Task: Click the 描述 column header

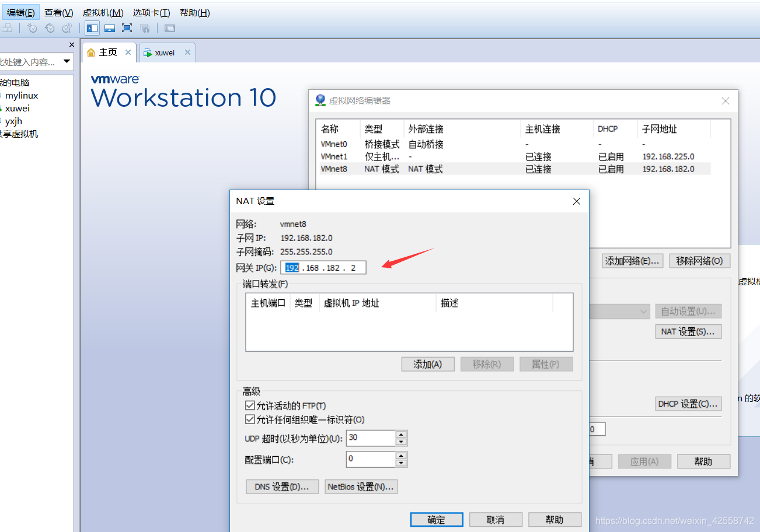Action: pos(494,303)
